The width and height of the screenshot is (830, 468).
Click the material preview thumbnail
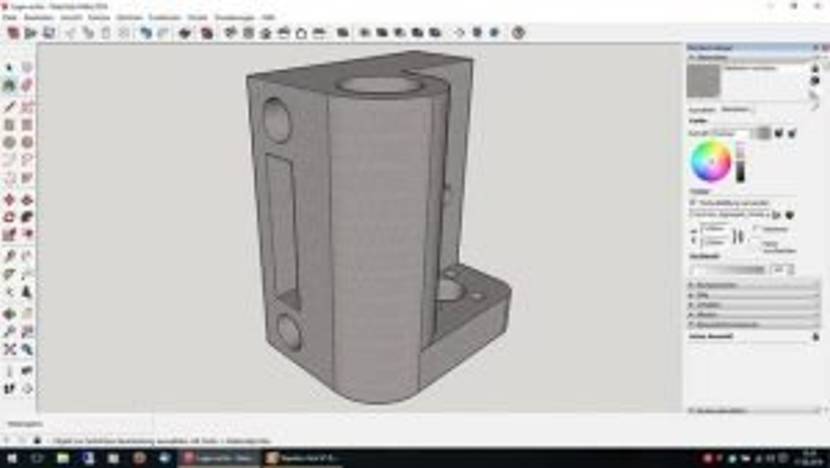tap(704, 81)
